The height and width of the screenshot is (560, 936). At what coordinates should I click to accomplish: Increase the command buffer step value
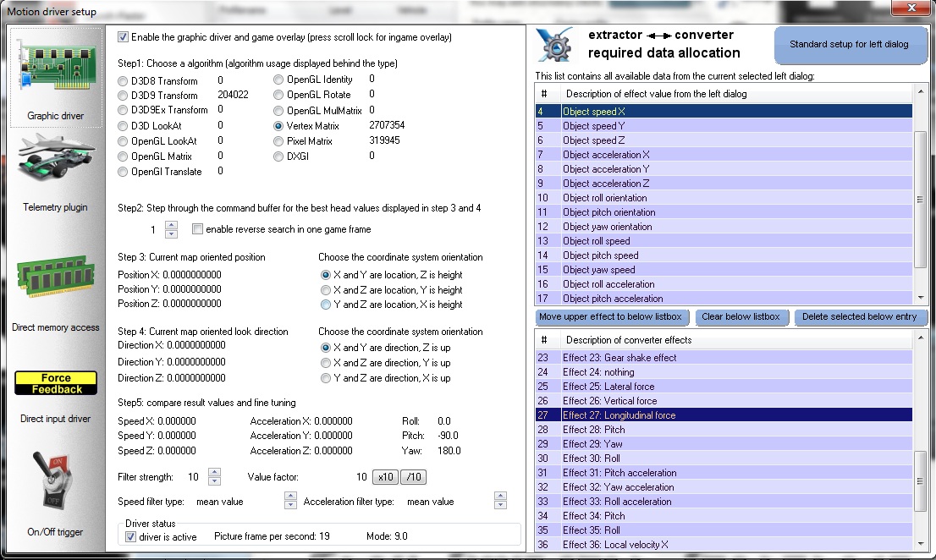(x=171, y=225)
